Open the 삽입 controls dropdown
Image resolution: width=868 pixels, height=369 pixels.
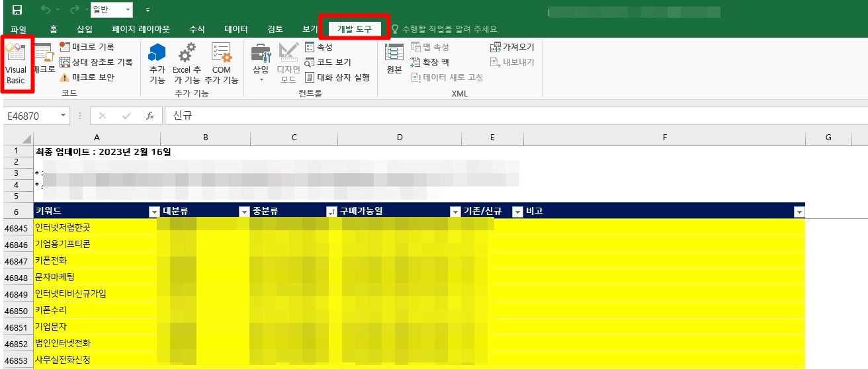tap(261, 63)
